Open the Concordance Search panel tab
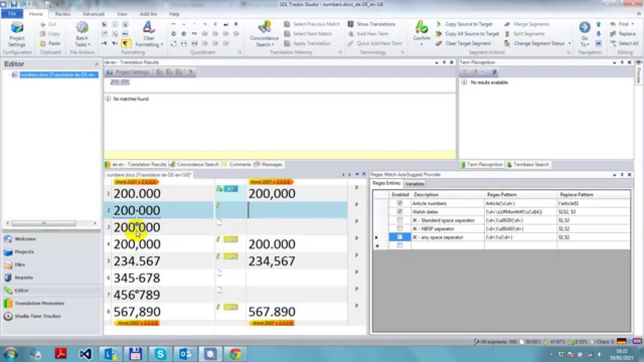This screenshot has height=362, width=644. [x=195, y=164]
